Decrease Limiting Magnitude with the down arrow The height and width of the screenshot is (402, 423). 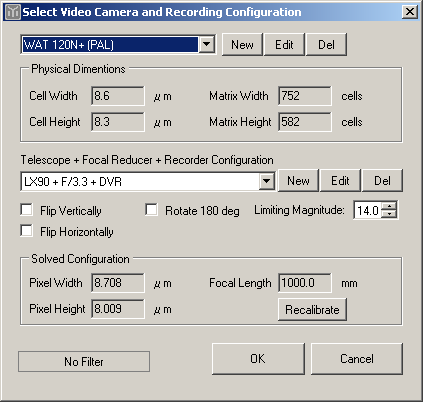tap(389, 214)
